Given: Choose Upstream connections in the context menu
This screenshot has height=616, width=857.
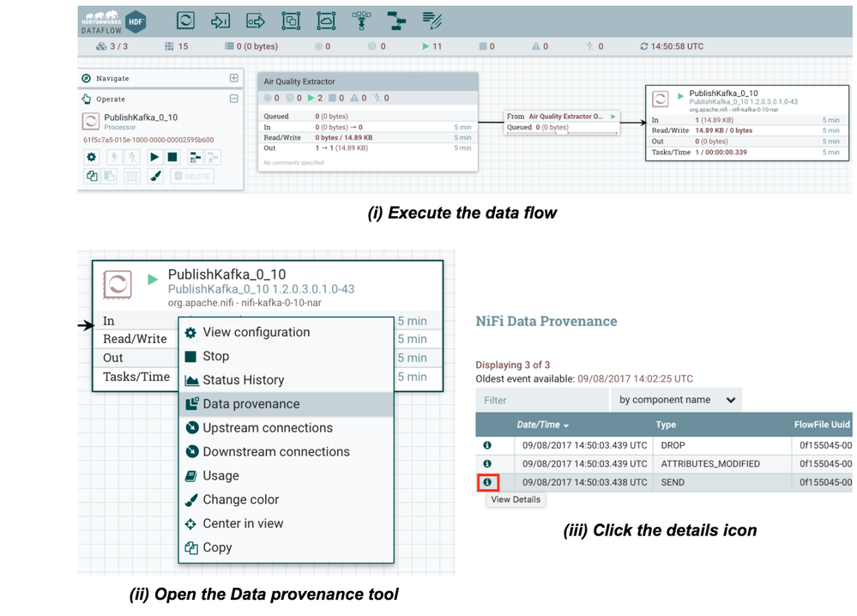Looking at the screenshot, I should pyautogui.click(x=286, y=428).
